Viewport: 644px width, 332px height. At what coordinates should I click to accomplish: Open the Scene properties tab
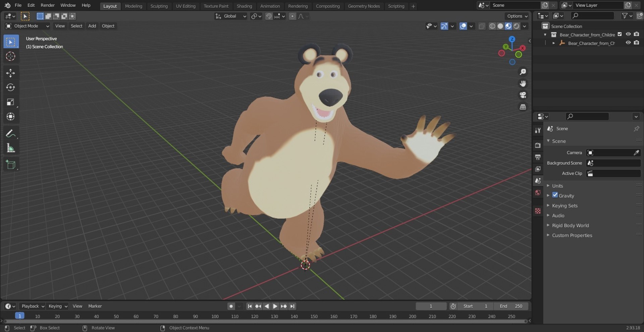click(x=538, y=181)
